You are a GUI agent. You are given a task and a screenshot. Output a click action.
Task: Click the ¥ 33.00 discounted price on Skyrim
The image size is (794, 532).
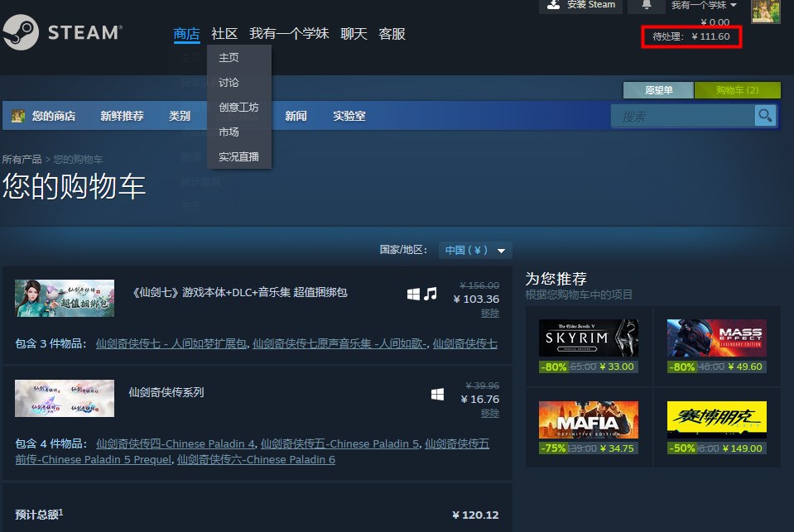click(x=617, y=367)
